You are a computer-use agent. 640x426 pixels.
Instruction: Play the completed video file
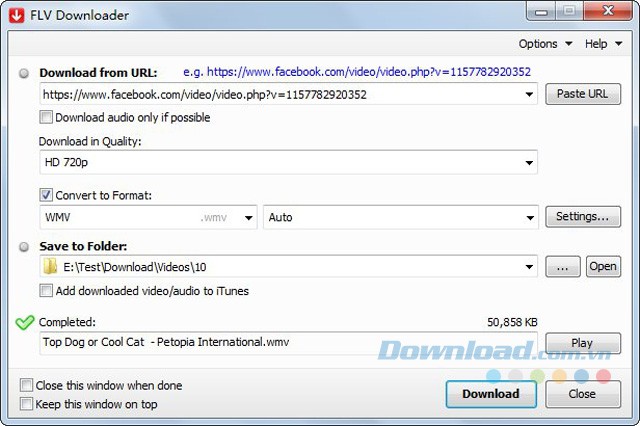pos(583,343)
